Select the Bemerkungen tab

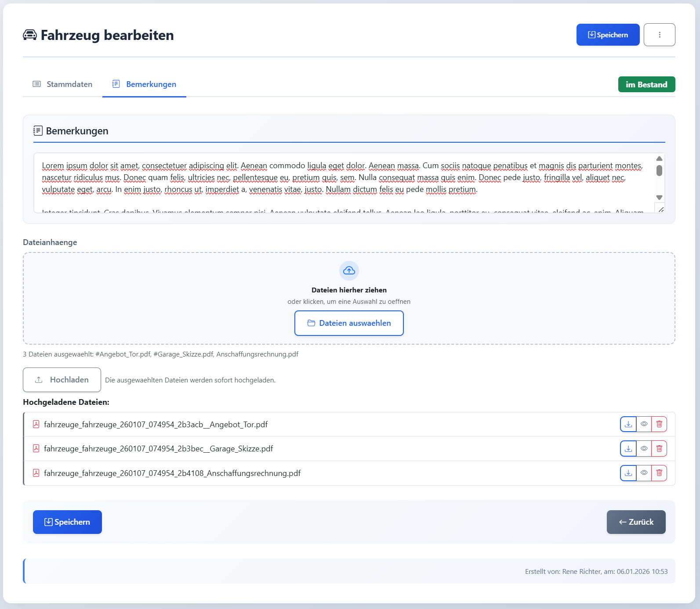[144, 84]
